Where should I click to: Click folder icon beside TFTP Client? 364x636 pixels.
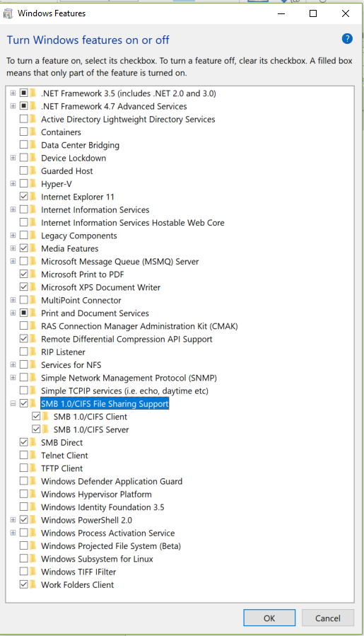pos(33,468)
